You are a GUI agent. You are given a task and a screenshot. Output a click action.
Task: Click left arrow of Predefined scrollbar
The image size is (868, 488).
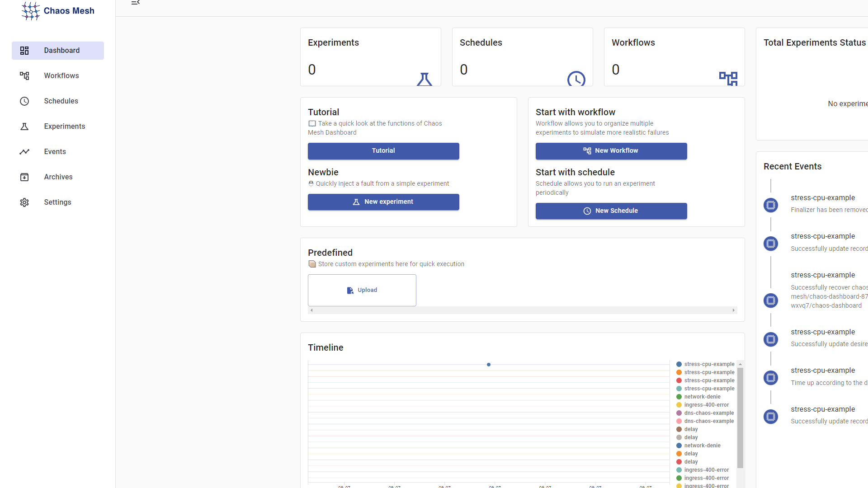311,310
